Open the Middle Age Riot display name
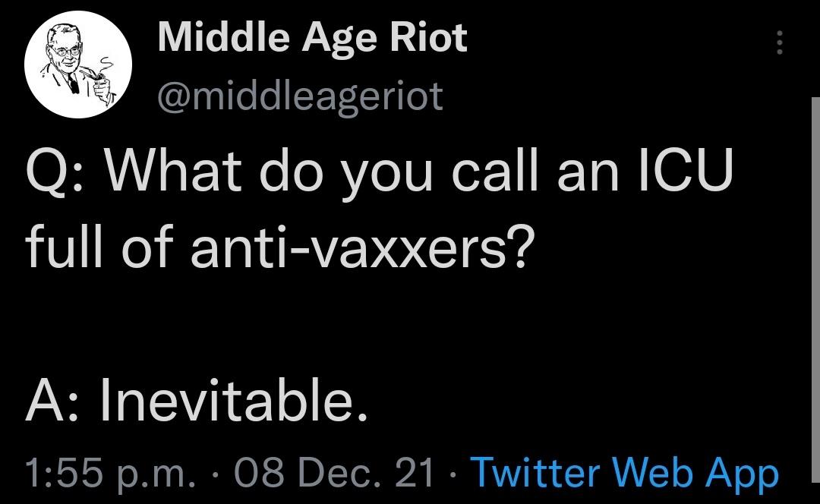The width and height of the screenshot is (820, 504). tap(312, 38)
